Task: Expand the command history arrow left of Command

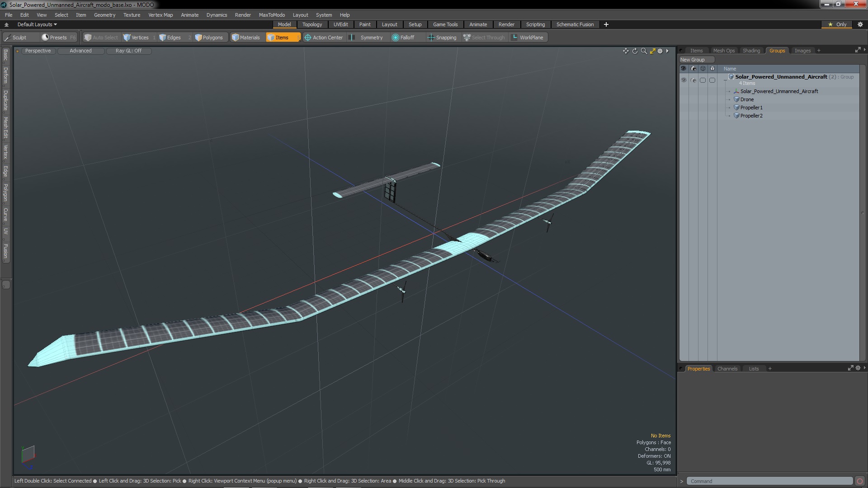Action: pyautogui.click(x=682, y=481)
